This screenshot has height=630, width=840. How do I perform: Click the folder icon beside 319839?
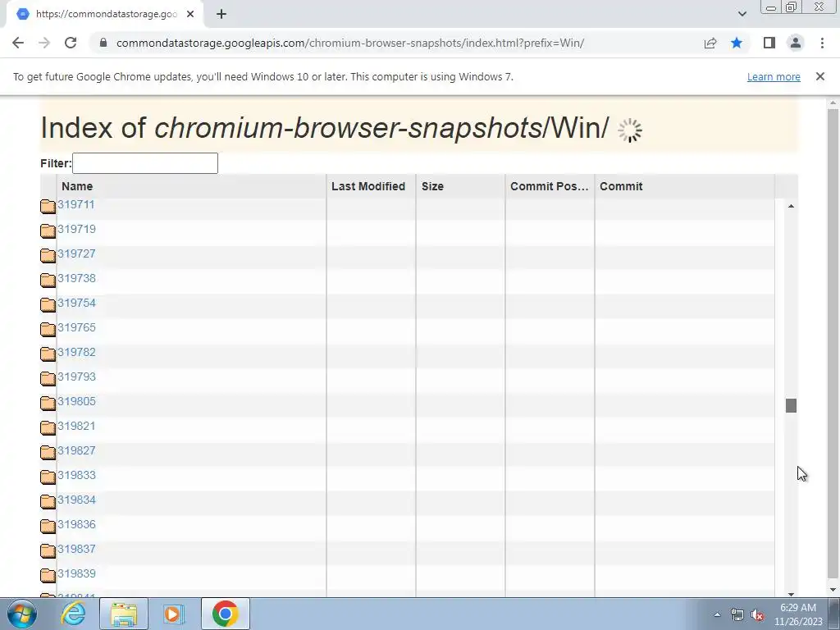(x=48, y=576)
